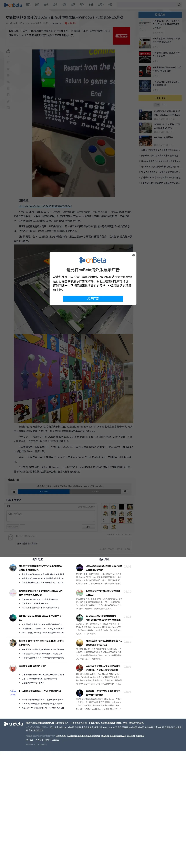The image size is (186, 868).
Task: Click the anonymous commenter avatar icon
Action: pos(10,537)
